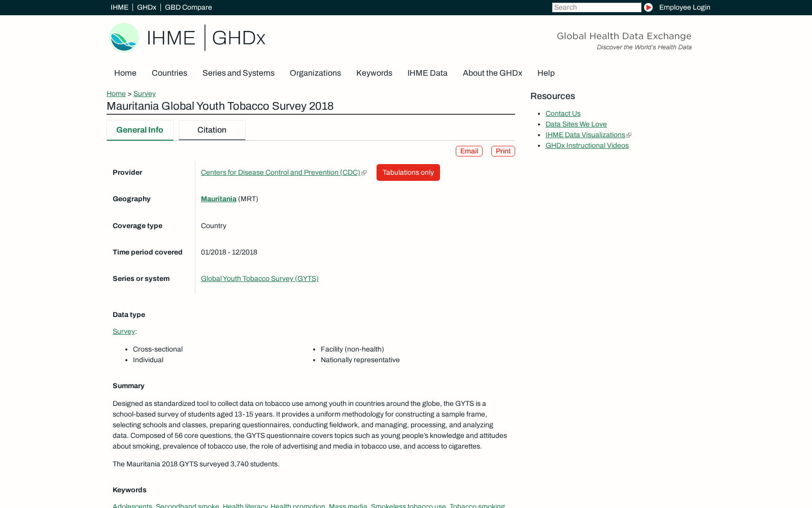The width and height of the screenshot is (812, 508).
Task: Click the Coverage type value Country
Action: pos(214,226)
